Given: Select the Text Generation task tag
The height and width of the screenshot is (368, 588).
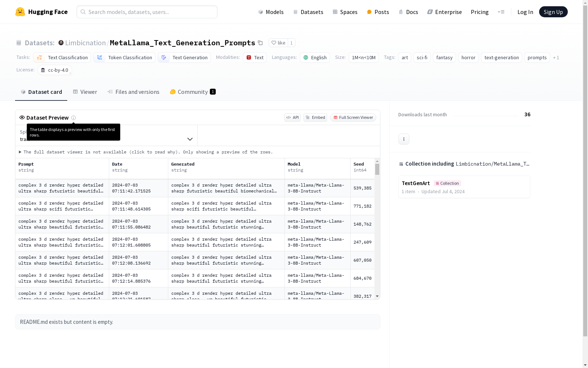Looking at the screenshot, I should point(184,57).
